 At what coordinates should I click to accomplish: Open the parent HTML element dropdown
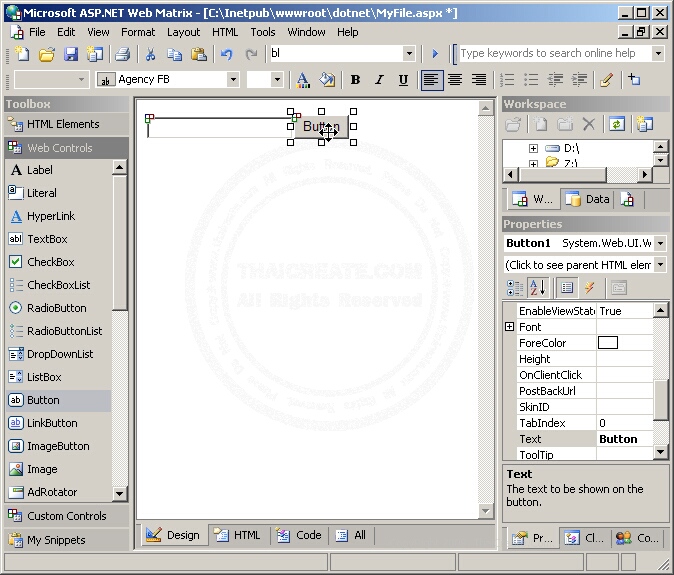(661, 265)
